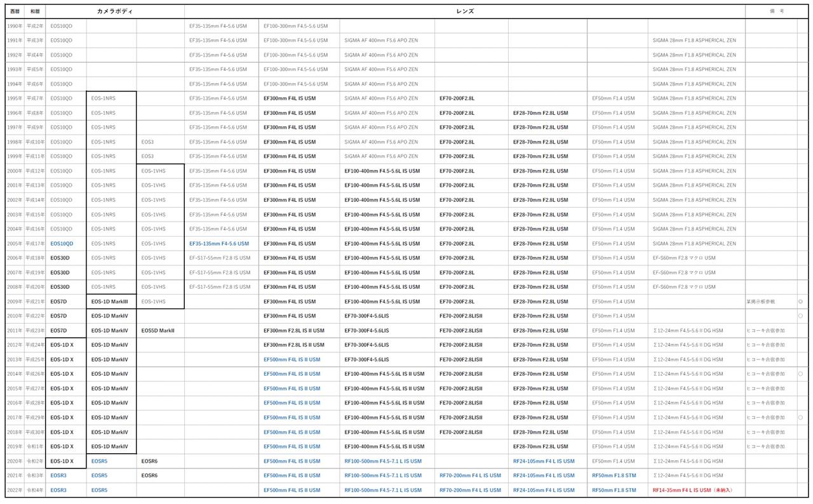Click blue EF35-135mm F4-5.6 USM in 2005年 row
The height and width of the screenshot is (504, 813).
pos(219,244)
